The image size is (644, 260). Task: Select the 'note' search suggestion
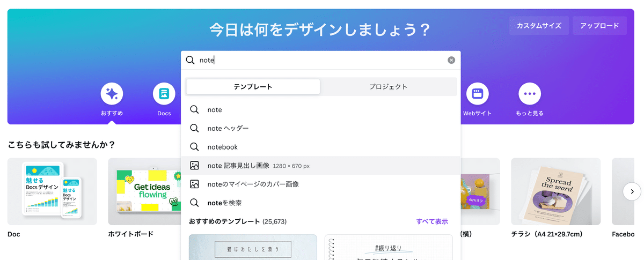320,110
